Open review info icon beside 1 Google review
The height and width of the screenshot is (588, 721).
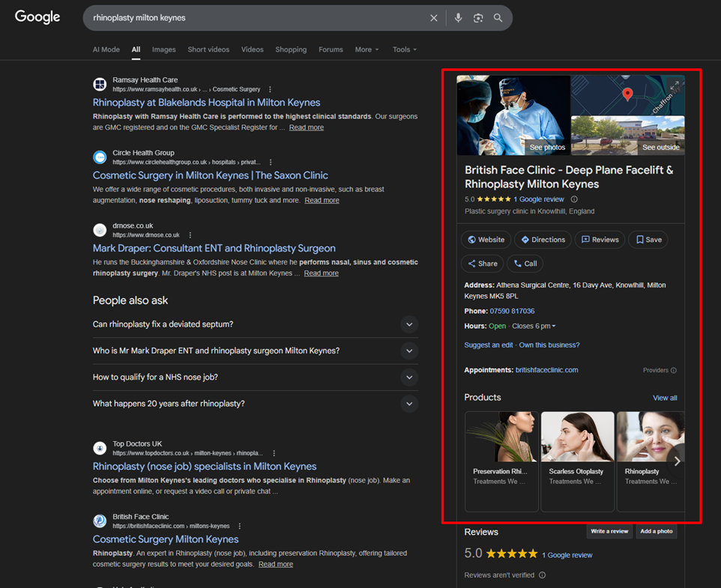click(574, 199)
